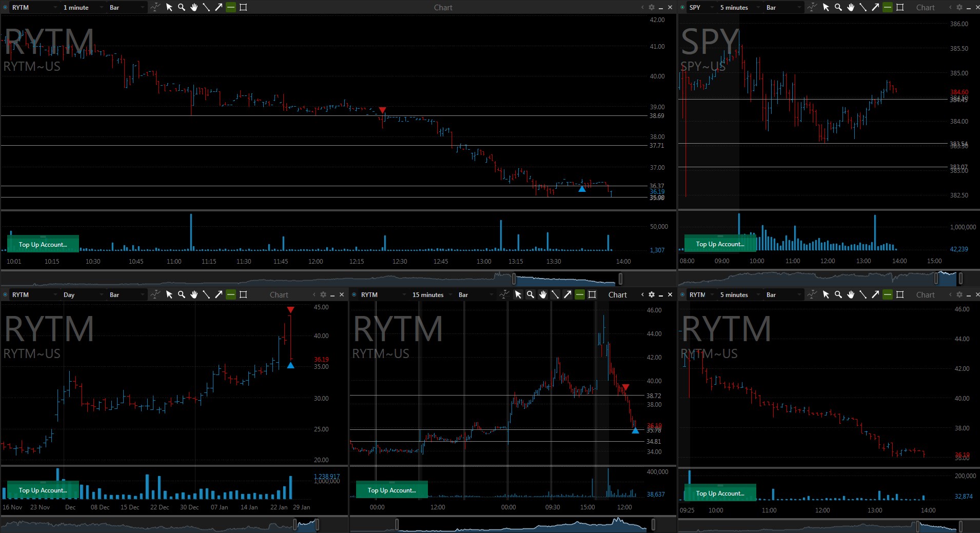The width and height of the screenshot is (980, 533).
Task: Activate zoom magnifier in SPY chart
Action: coord(838,7)
